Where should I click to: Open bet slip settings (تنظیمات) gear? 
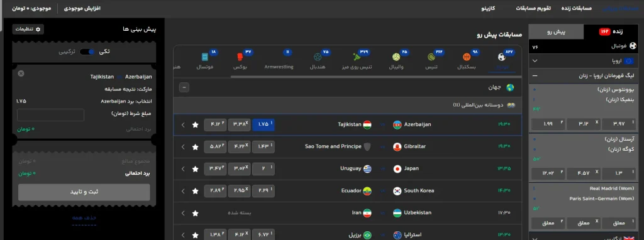pos(28,29)
